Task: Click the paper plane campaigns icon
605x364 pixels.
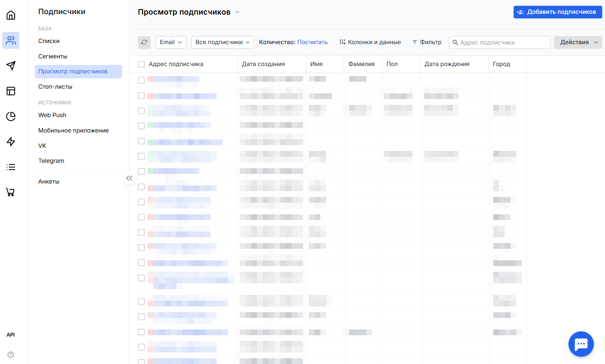Action: tap(11, 66)
